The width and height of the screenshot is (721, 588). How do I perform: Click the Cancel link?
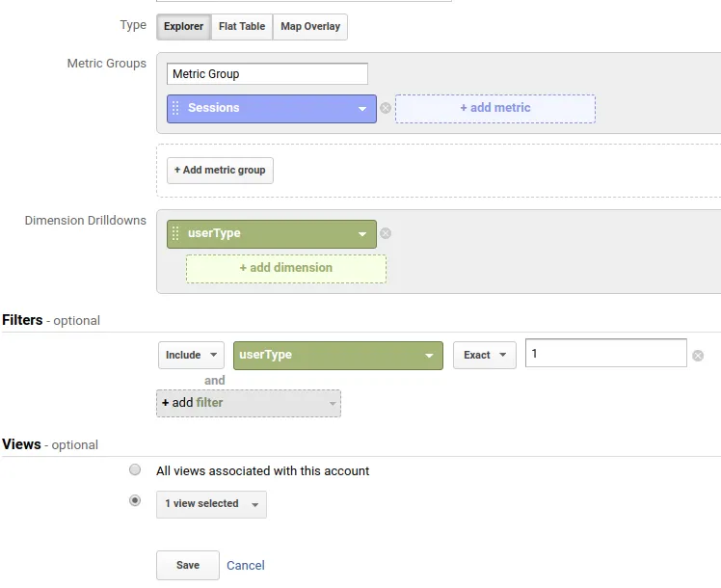(246, 566)
